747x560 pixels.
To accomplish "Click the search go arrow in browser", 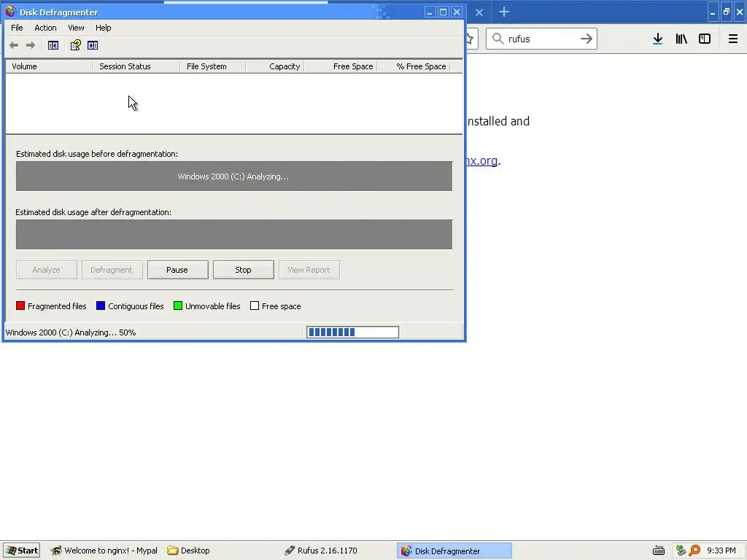I will click(587, 39).
